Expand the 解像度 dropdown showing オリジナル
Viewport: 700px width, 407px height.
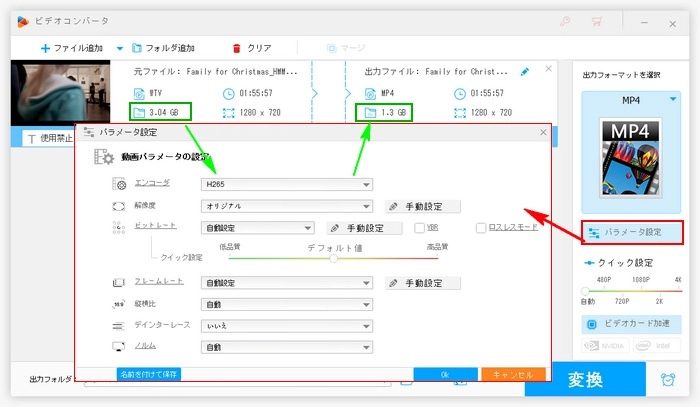[x=286, y=206]
